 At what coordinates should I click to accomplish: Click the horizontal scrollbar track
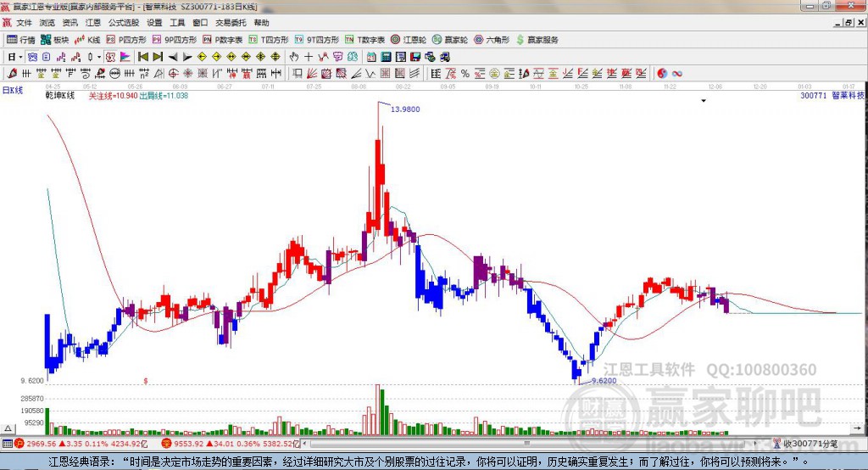[527, 444]
